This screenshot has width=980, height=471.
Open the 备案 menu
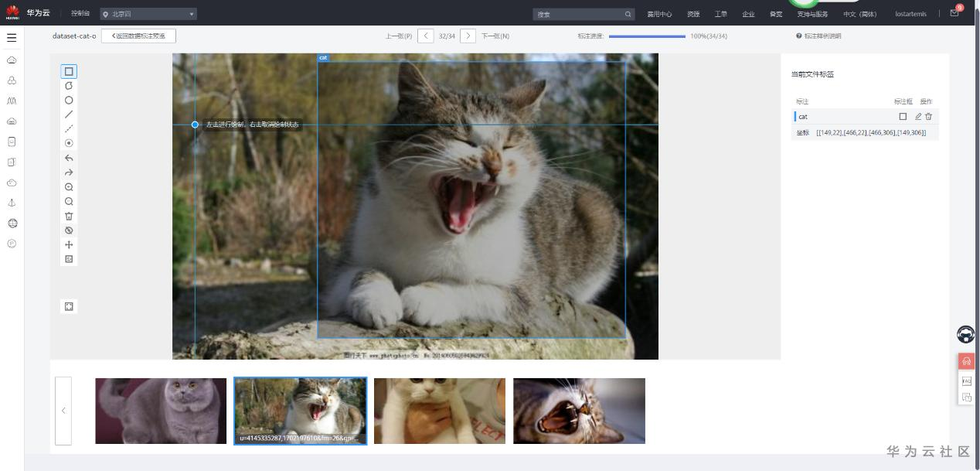776,14
